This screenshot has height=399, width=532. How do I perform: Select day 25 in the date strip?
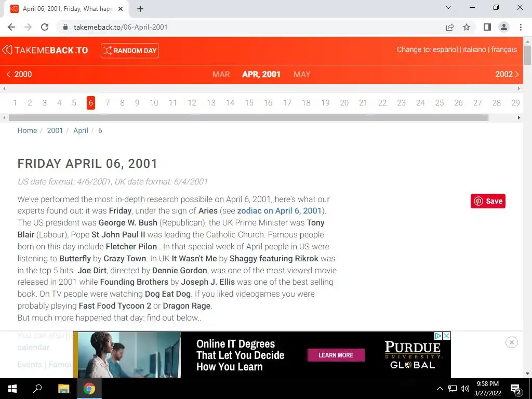(440, 103)
